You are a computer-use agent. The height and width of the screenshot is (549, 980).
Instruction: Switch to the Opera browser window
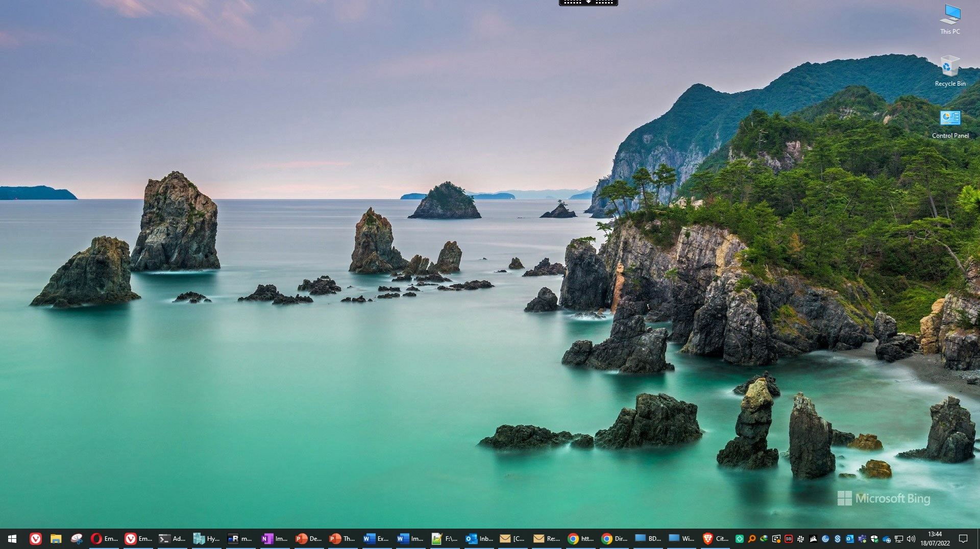tap(105, 539)
